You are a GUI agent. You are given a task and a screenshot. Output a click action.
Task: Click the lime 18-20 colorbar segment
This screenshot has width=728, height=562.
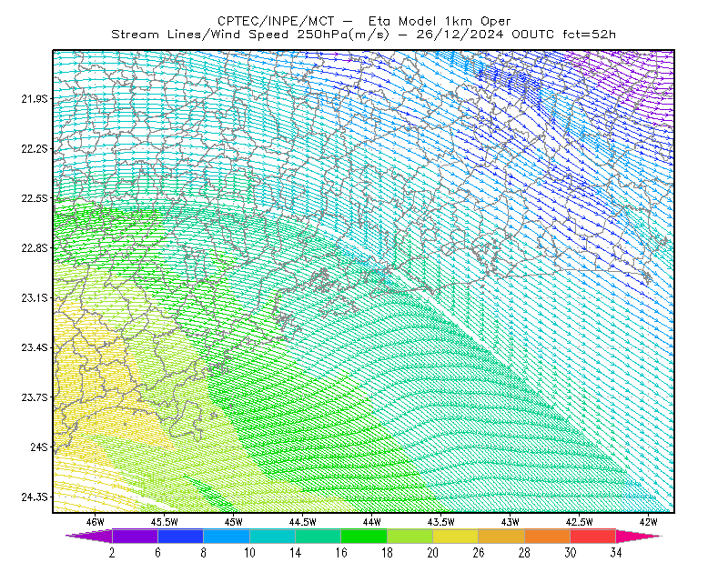tap(409, 536)
